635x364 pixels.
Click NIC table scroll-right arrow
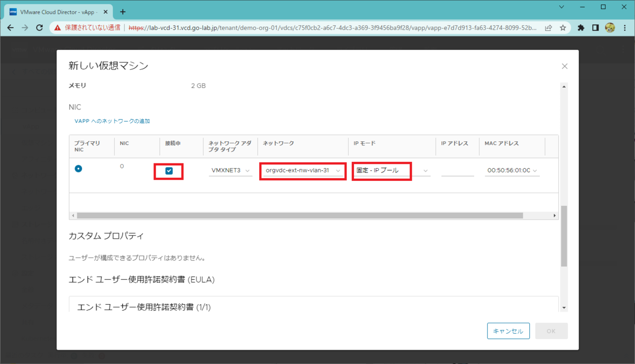(555, 215)
